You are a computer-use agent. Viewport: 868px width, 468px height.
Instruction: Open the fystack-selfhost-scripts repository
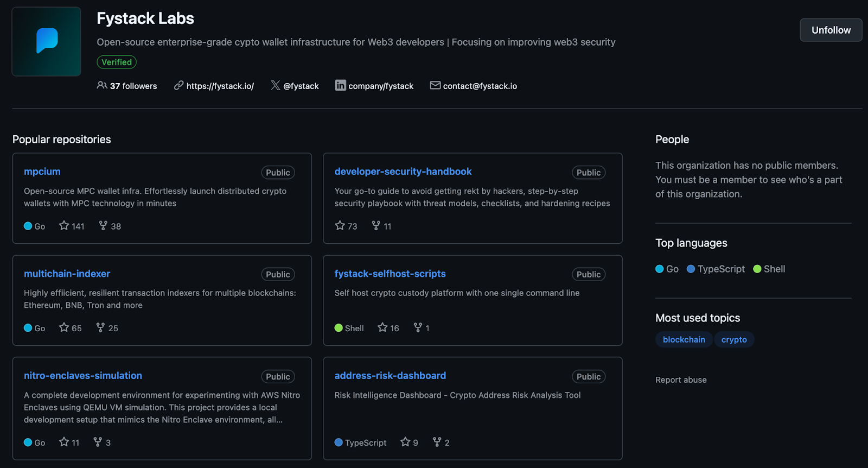pyautogui.click(x=390, y=274)
